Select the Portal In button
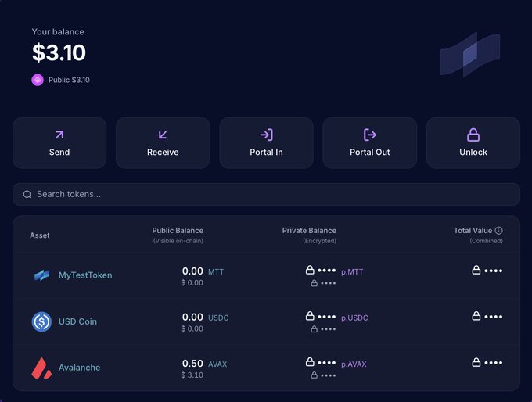Viewport: 532px width, 402px height. coord(266,143)
